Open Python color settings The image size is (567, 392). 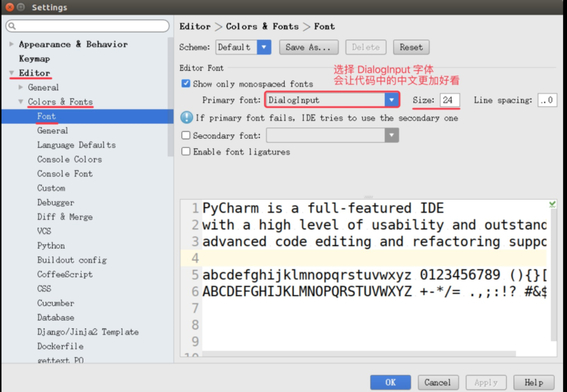pyautogui.click(x=51, y=246)
